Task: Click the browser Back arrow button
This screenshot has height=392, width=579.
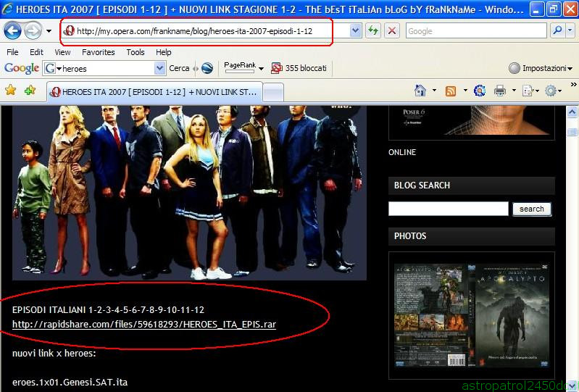Action: (12, 31)
